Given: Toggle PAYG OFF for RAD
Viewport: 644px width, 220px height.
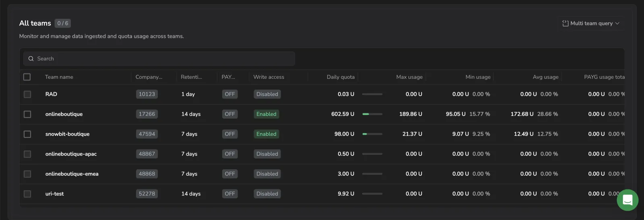Looking at the screenshot, I should 230,94.
